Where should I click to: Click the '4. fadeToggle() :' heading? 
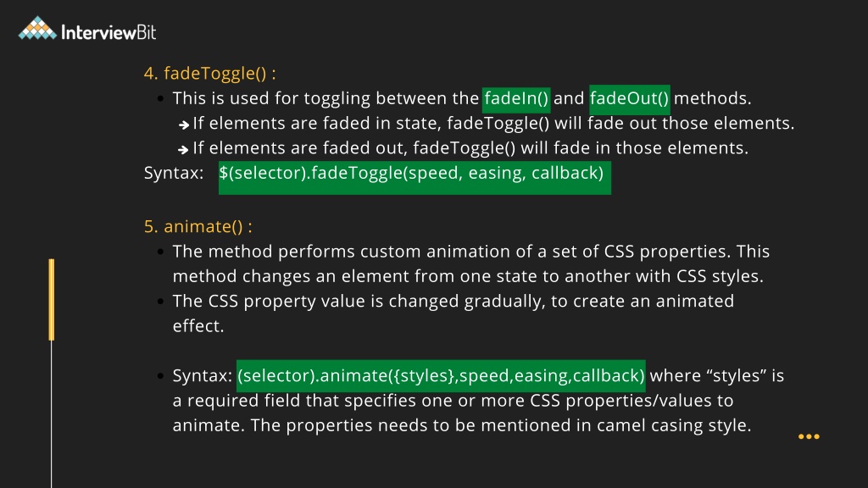point(210,73)
